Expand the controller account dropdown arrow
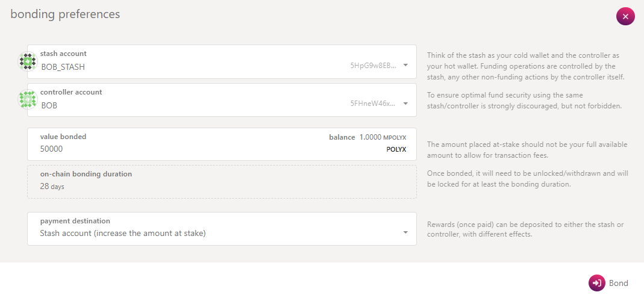This screenshot has width=644, height=298. (405, 104)
